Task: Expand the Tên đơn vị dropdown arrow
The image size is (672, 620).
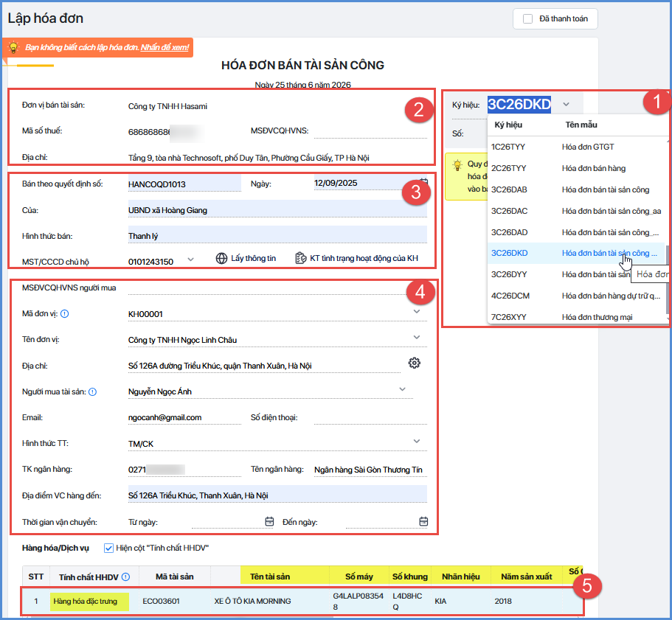Action: tap(417, 338)
